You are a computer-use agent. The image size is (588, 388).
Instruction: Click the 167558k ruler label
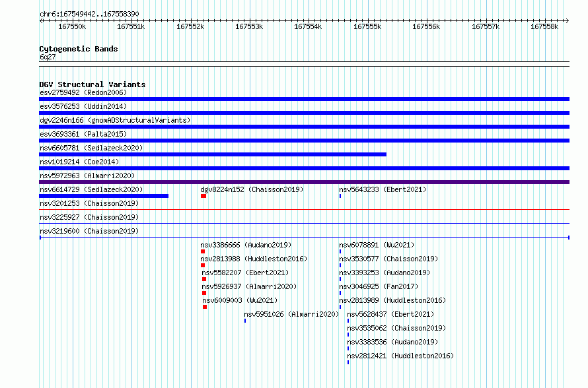544,26
